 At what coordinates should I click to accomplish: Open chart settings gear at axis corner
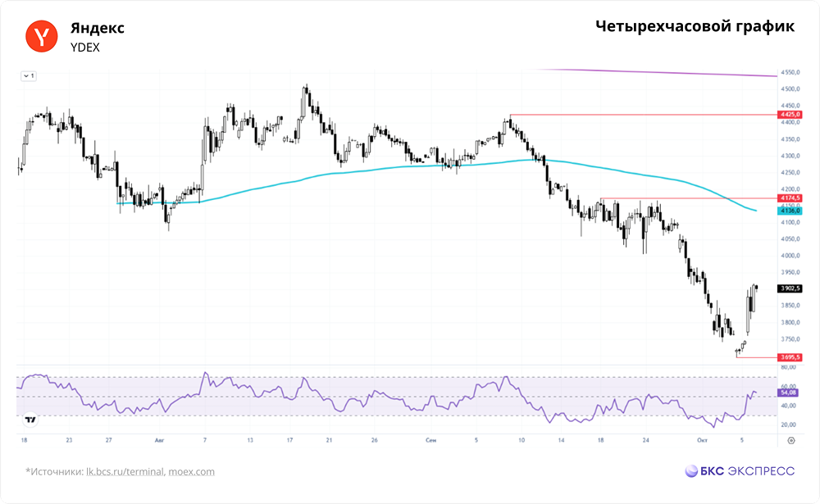click(790, 440)
